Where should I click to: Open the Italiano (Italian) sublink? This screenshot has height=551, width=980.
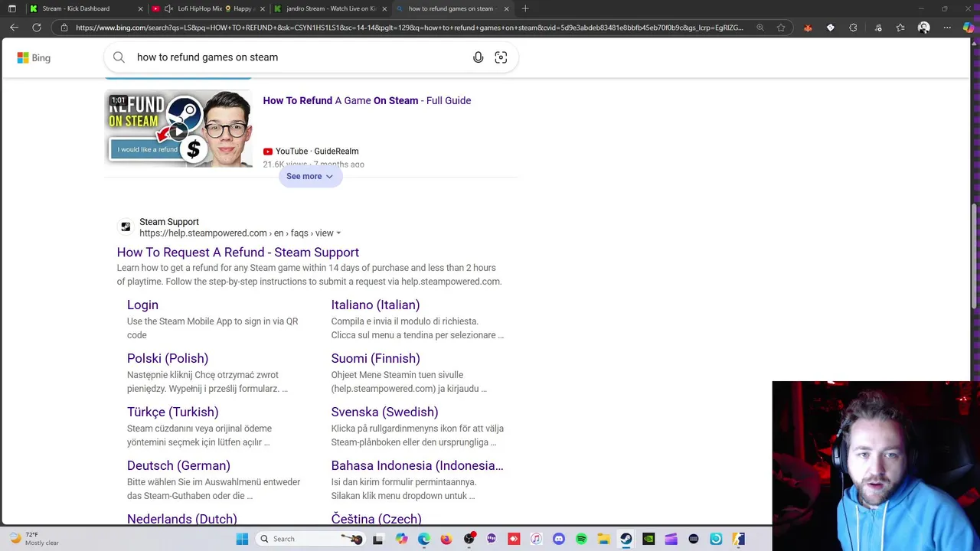(x=375, y=305)
